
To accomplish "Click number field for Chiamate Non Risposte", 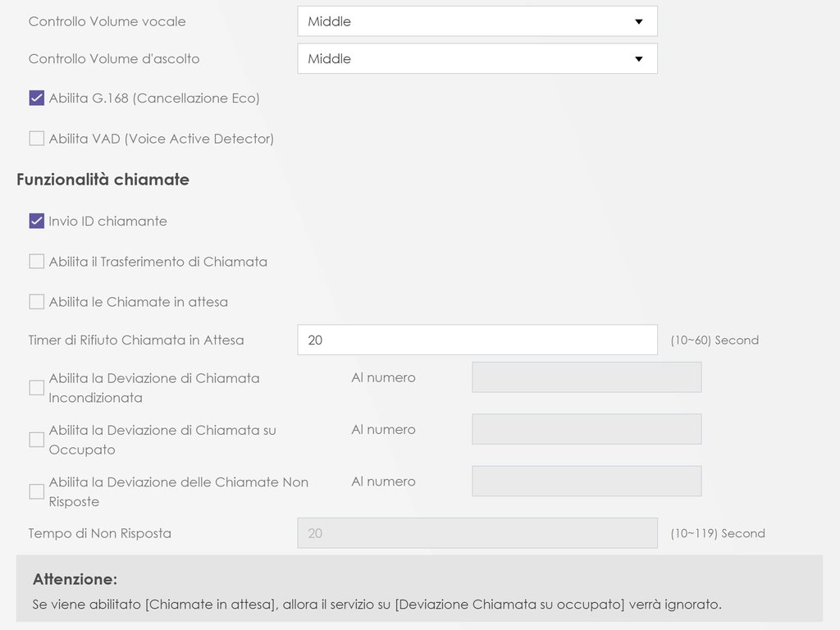I will (587, 482).
